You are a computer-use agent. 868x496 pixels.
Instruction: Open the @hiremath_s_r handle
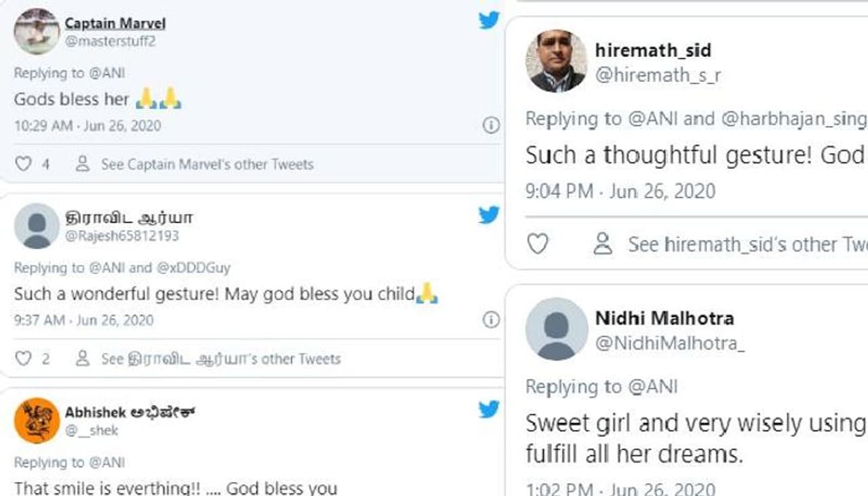(x=658, y=76)
